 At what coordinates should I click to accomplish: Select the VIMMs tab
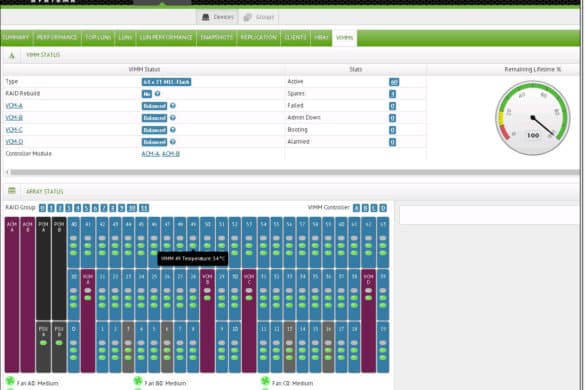(x=344, y=38)
